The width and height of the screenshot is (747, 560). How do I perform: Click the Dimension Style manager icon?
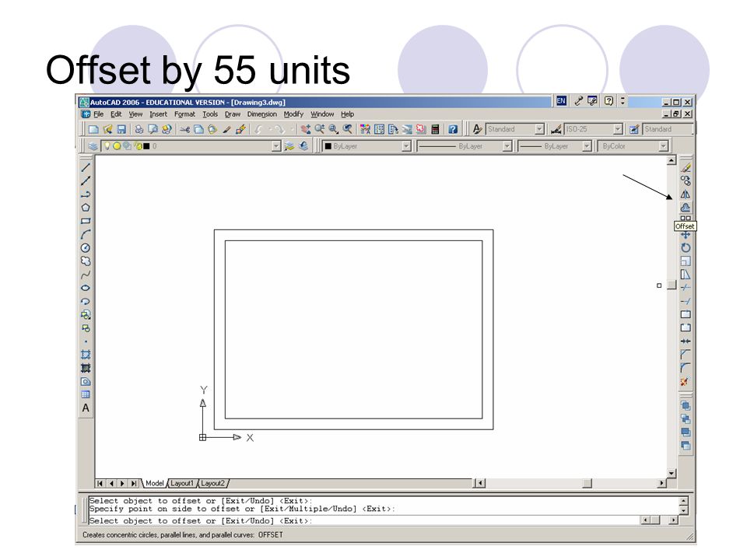coord(556,129)
